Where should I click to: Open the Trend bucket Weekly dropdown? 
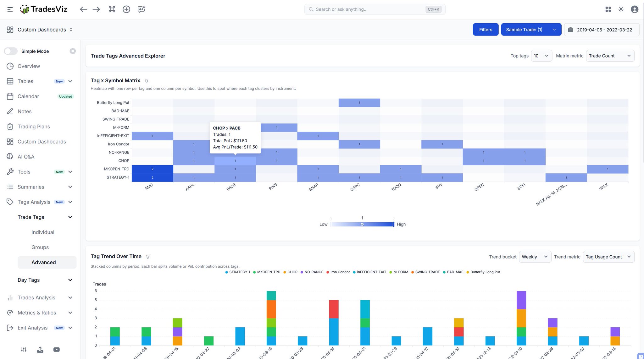(535, 257)
